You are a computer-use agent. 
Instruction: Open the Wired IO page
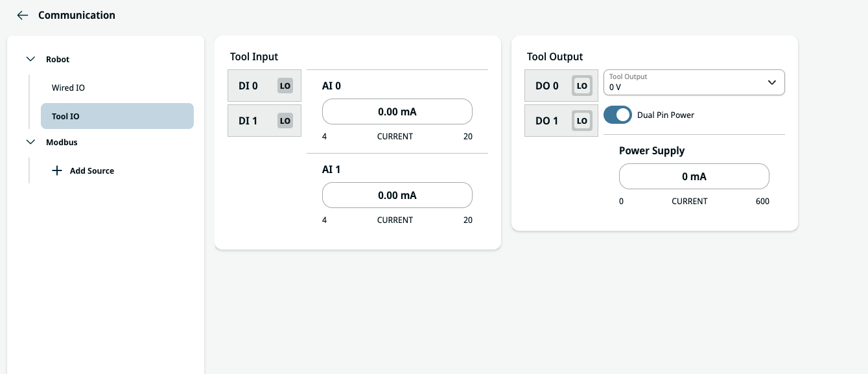coord(68,88)
